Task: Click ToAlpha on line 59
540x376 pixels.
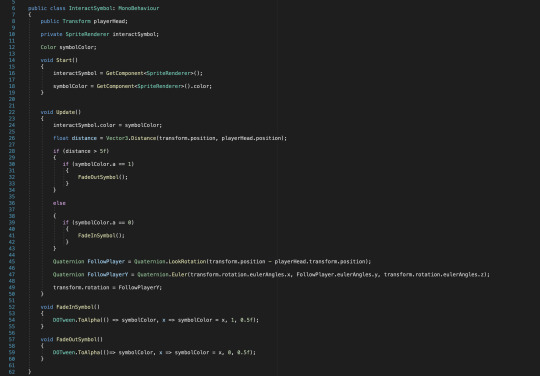Action: (x=89, y=353)
